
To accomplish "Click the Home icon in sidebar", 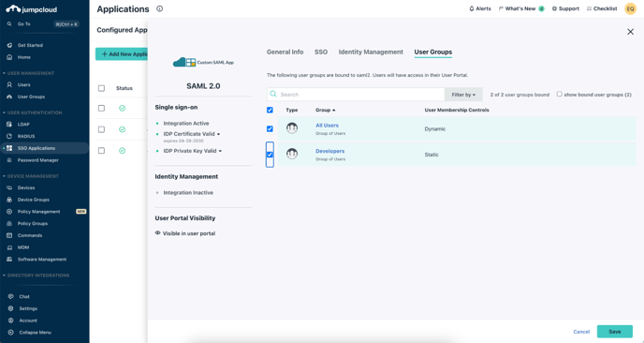I will (9, 57).
